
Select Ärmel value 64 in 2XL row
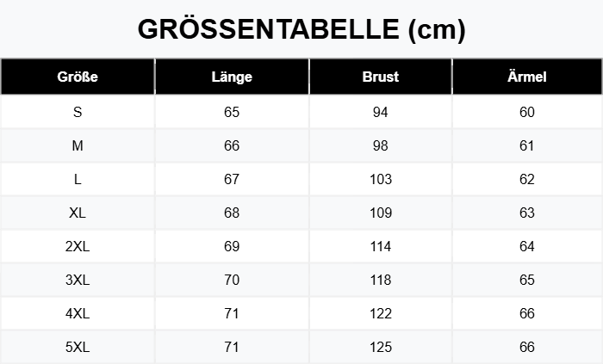tap(527, 247)
